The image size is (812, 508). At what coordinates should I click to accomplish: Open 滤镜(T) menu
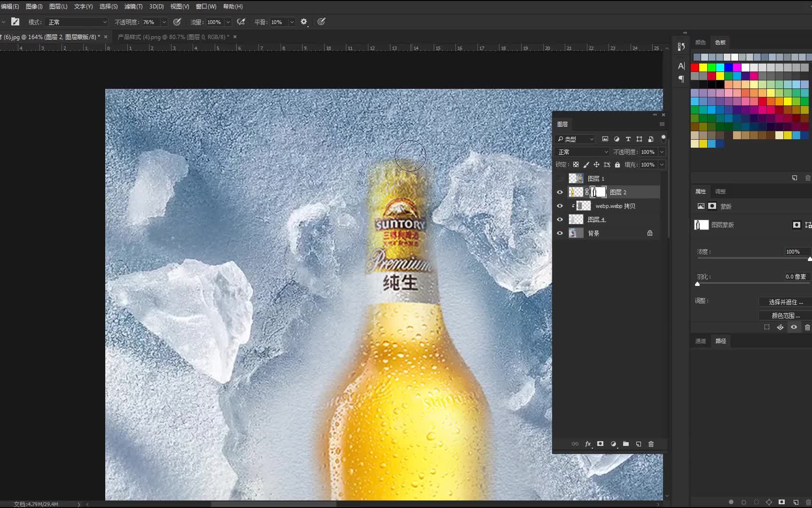pos(133,7)
